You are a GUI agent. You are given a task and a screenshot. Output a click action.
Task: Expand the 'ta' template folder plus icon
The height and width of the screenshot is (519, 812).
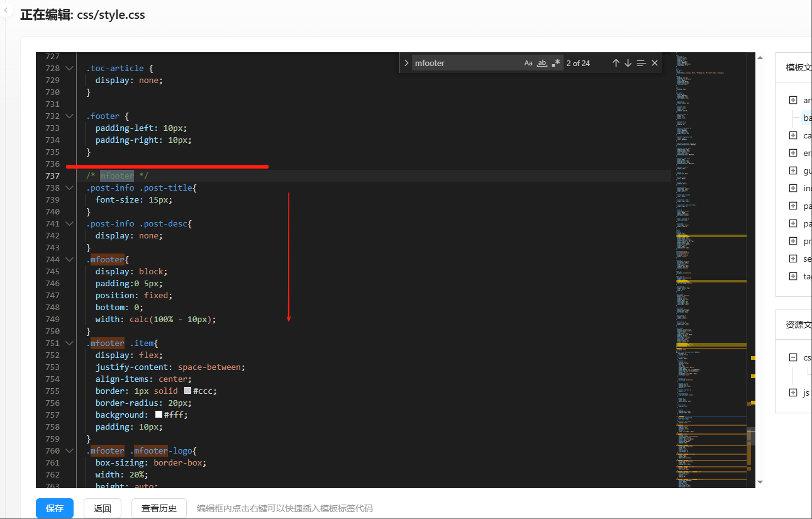click(793, 276)
